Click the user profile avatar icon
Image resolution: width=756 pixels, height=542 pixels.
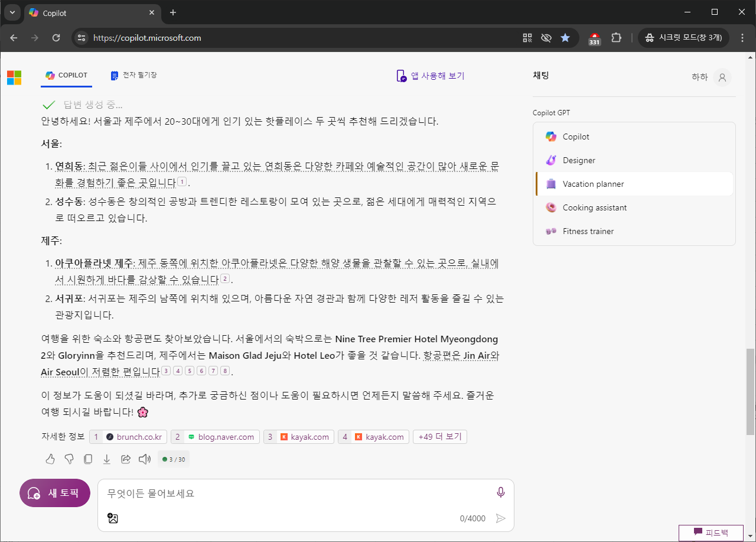coord(722,77)
